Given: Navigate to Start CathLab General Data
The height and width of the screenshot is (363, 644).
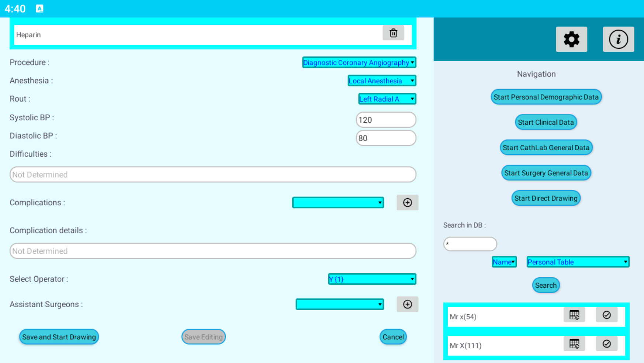Looking at the screenshot, I should click(546, 148).
